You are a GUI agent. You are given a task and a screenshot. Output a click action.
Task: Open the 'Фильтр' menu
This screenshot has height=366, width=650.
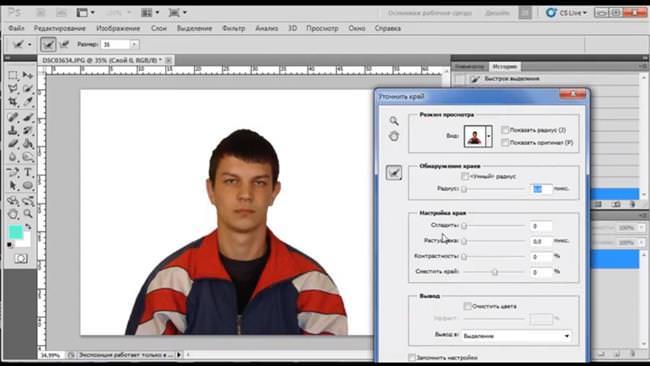tap(234, 28)
